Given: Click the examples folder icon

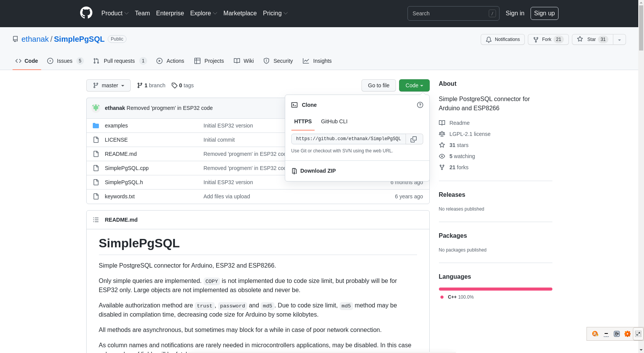Looking at the screenshot, I should coord(96,126).
